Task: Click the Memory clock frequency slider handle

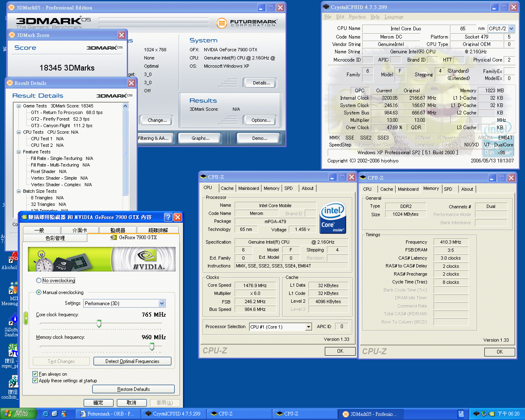Action: click(x=152, y=347)
